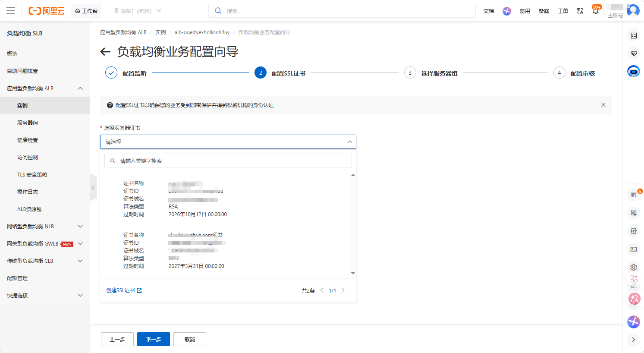This screenshot has height=353, width=644.
Task: Go to the previous page of certificates
Action: click(x=322, y=290)
